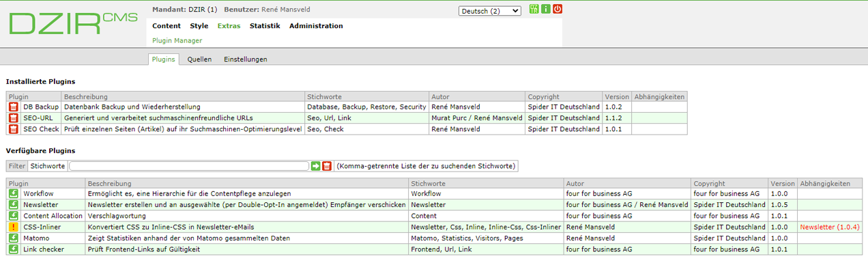Viewport: 868px width, 261px height.
Task: Click 'Prüft Frontend-Links auf Gültigkeit' description
Action: click(x=143, y=249)
